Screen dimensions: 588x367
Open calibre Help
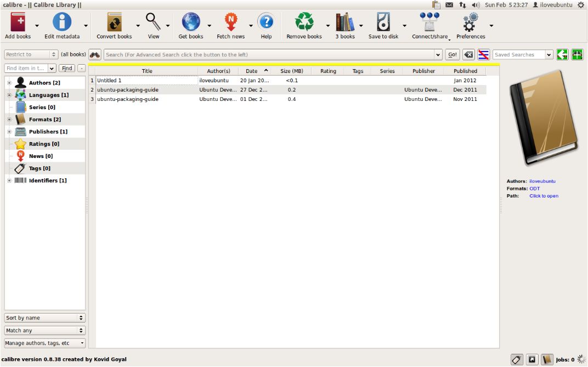pos(266,25)
